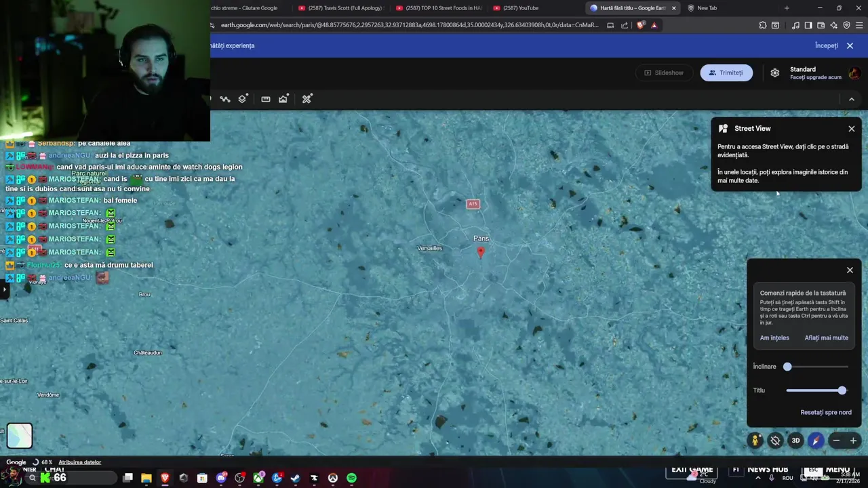This screenshot has width=868, height=488.
Task: Open the Brave wallet icon
Action: pyautogui.click(x=821, y=25)
